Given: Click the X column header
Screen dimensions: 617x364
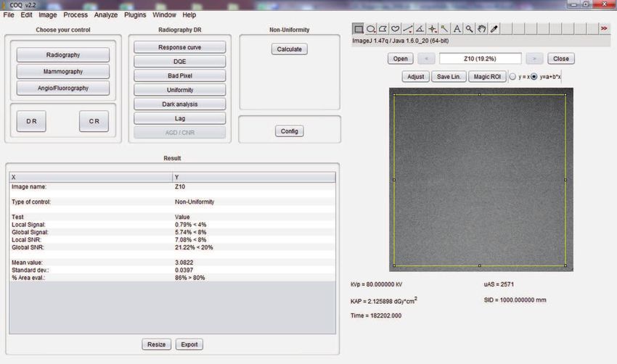Looking at the screenshot, I should pos(91,177).
